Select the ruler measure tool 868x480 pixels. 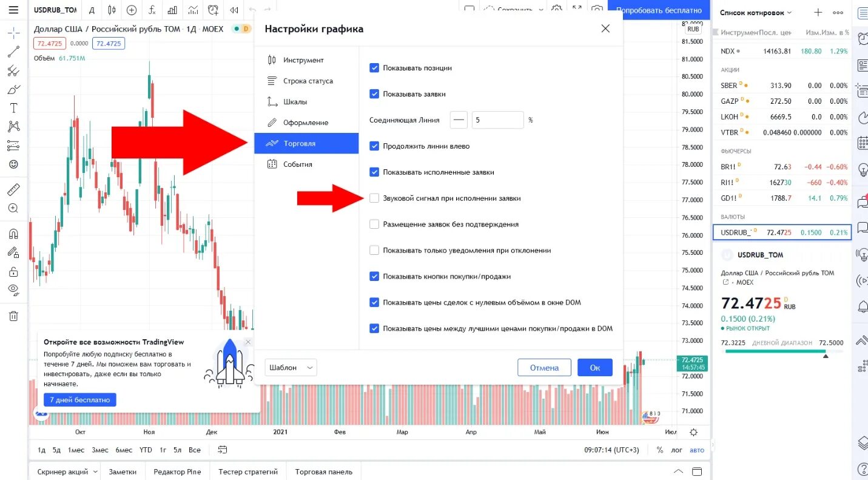tap(13, 189)
